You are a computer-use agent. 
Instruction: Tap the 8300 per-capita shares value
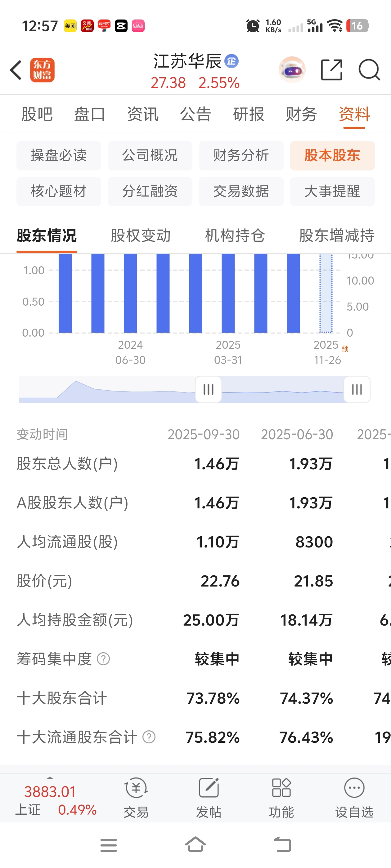pyautogui.click(x=314, y=542)
